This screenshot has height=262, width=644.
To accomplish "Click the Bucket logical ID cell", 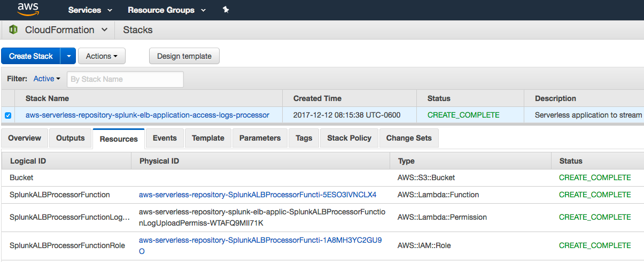I will tap(21, 178).
